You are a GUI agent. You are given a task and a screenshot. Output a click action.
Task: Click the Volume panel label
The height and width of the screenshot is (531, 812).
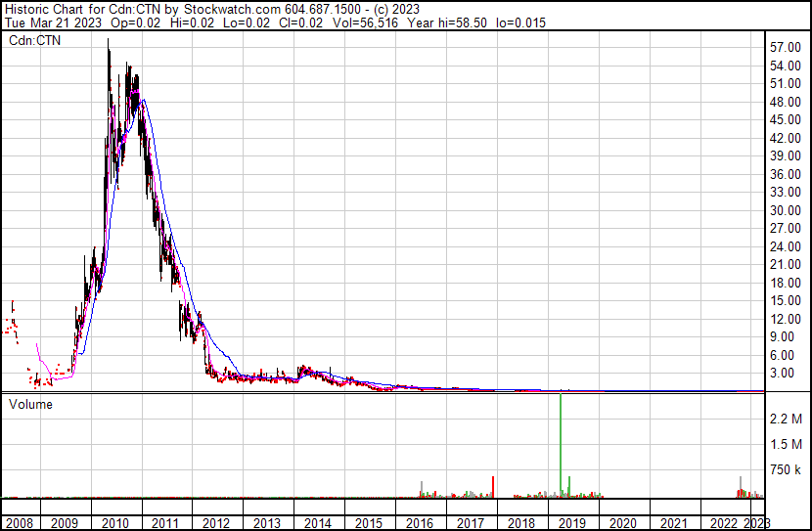point(30,404)
